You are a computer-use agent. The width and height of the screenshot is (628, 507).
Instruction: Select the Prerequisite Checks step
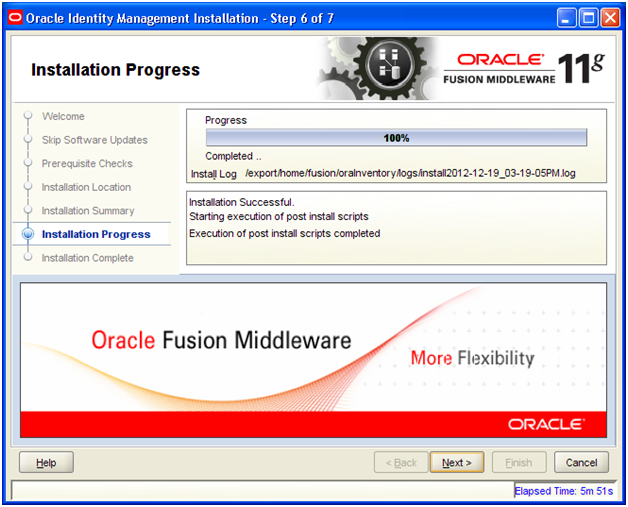click(87, 163)
